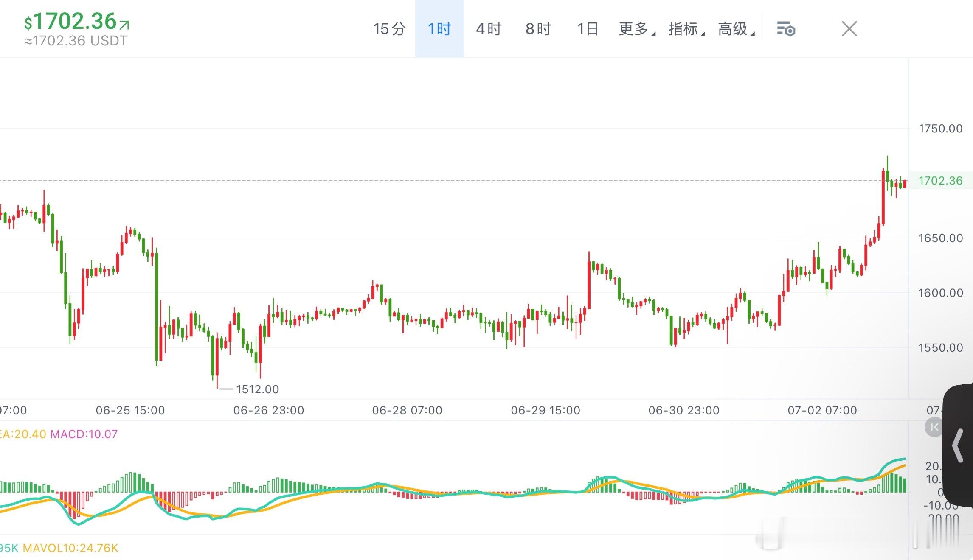Click the 06-25 15:00 time label
The height and width of the screenshot is (560, 973).
pyautogui.click(x=130, y=410)
